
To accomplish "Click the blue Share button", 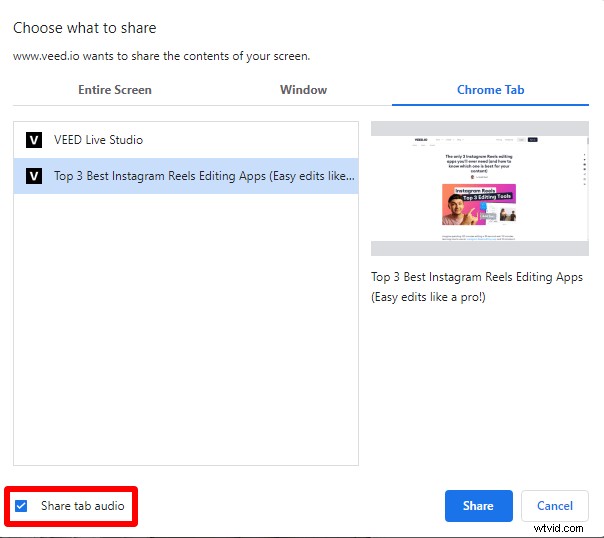I will [478, 506].
